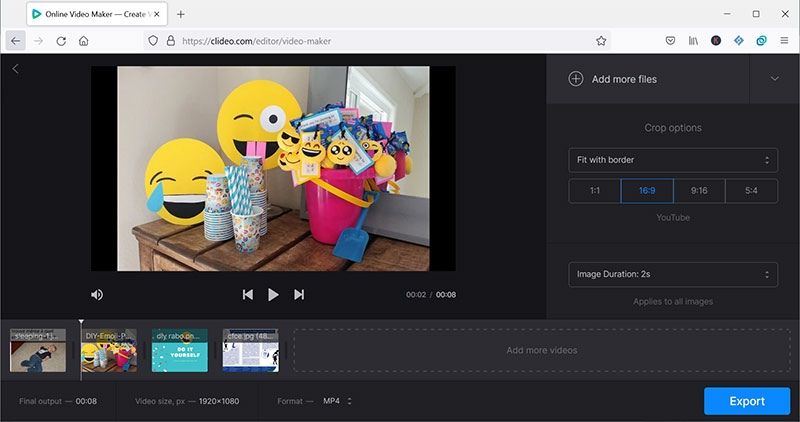The height and width of the screenshot is (422, 800).
Task: Select the cfoe jpg clip thumbnail
Action: pos(251,350)
